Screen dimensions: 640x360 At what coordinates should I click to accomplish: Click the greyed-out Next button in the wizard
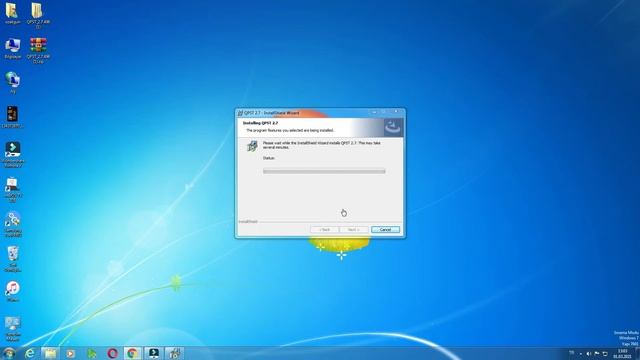(x=353, y=229)
